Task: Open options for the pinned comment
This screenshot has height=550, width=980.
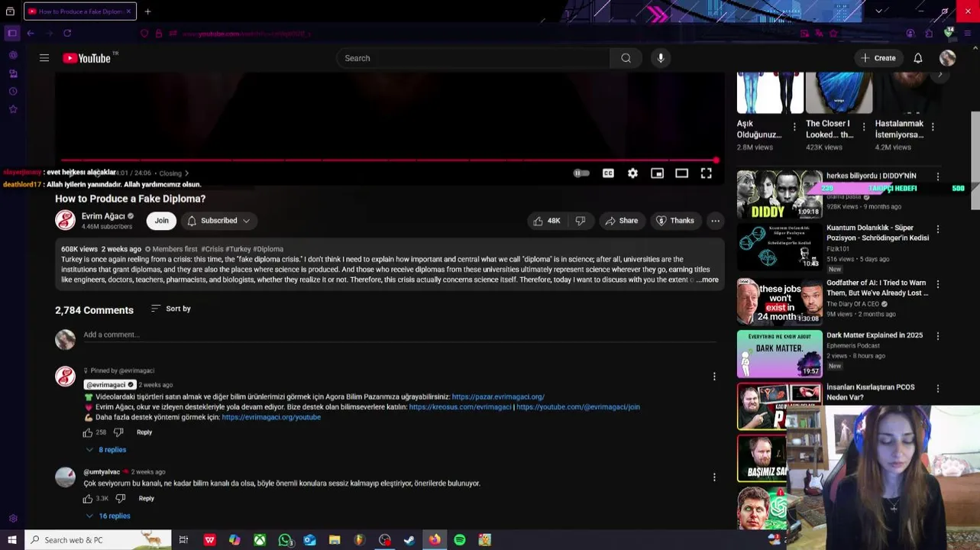Action: click(x=714, y=377)
